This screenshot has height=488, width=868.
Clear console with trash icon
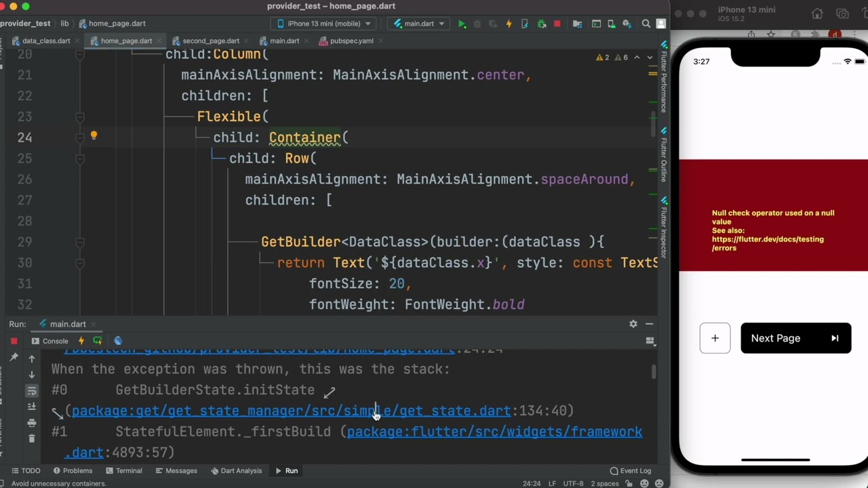click(32, 439)
